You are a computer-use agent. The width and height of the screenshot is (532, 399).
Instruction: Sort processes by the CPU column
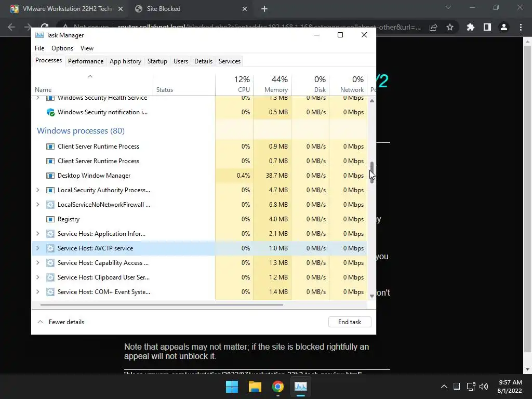(234, 84)
